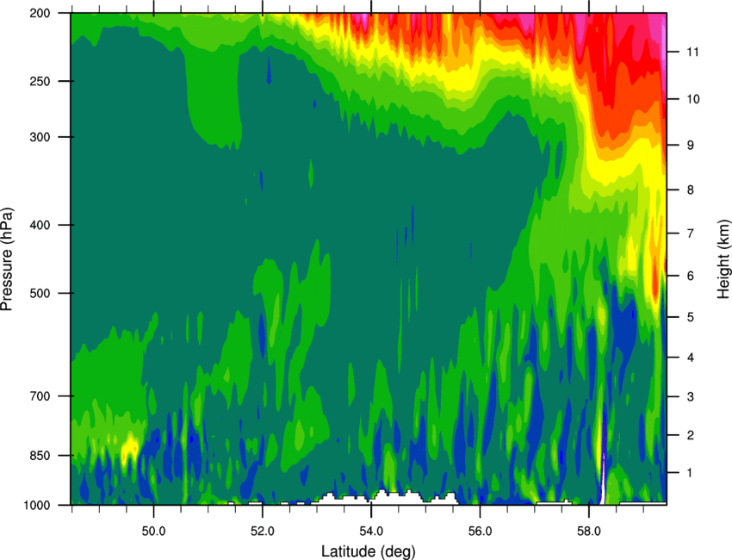
Task: Select the 500 pressure tick label
Action: (x=40, y=293)
